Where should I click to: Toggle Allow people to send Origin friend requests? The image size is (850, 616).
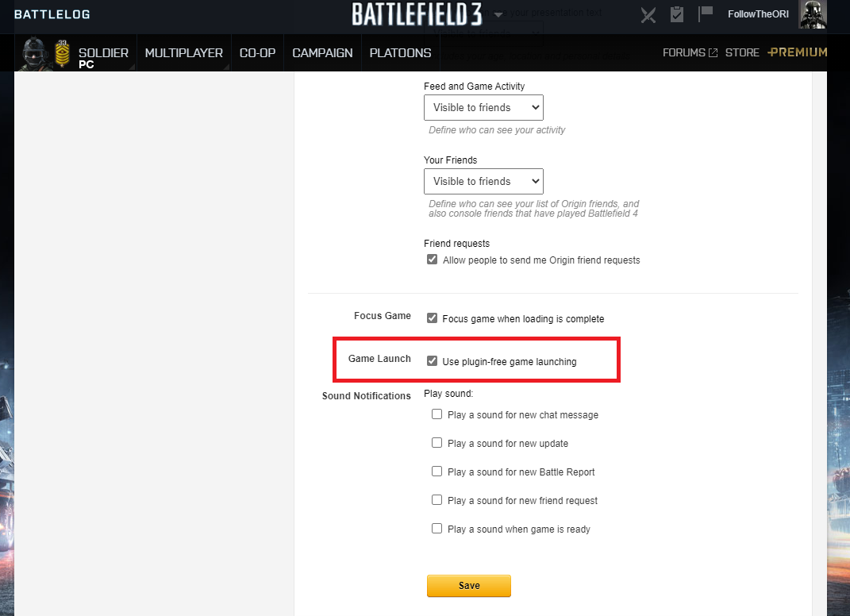tap(432, 260)
